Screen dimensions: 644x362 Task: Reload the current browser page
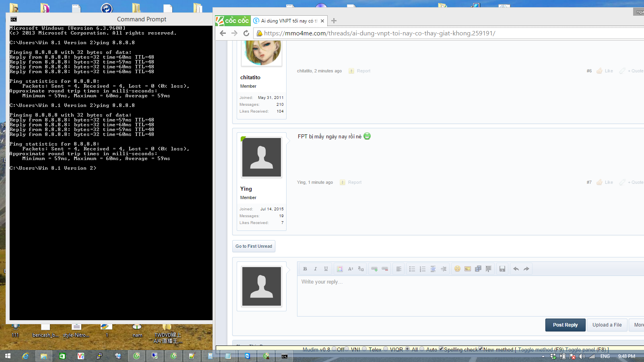click(x=246, y=33)
